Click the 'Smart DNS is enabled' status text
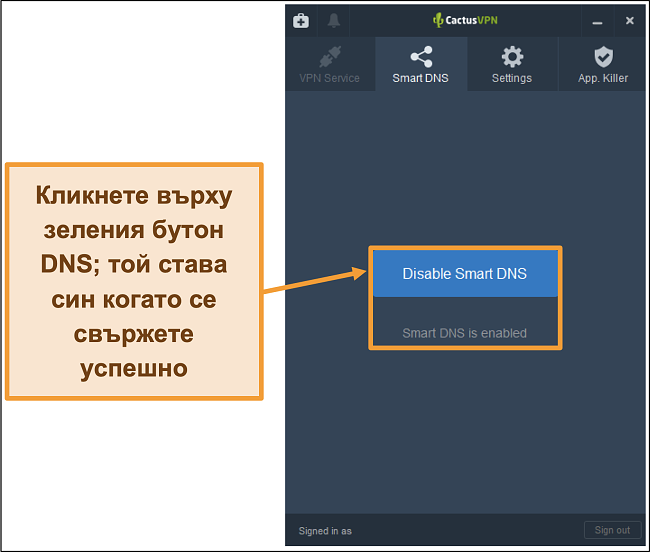The width and height of the screenshot is (650, 552). [x=464, y=333]
